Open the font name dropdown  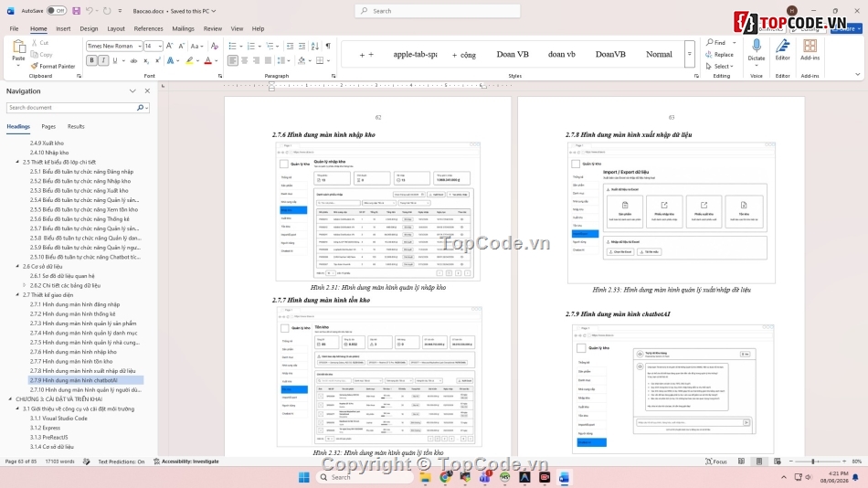[140, 46]
